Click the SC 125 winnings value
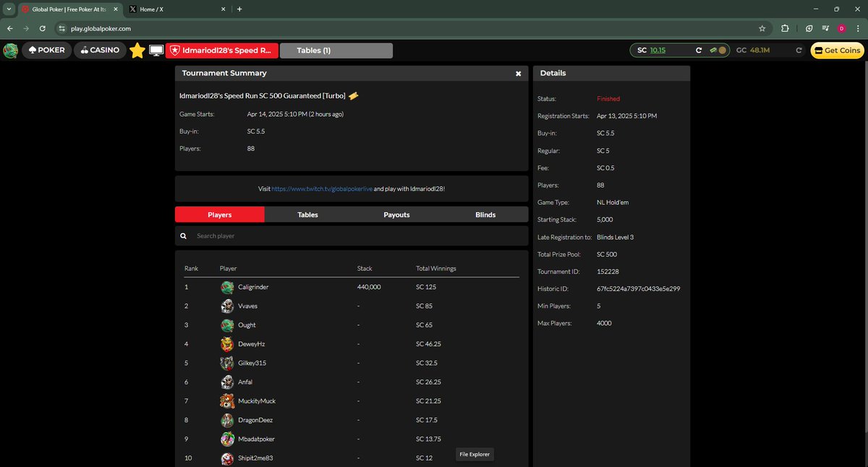Screen dimensions: 868x467 point(426,287)
